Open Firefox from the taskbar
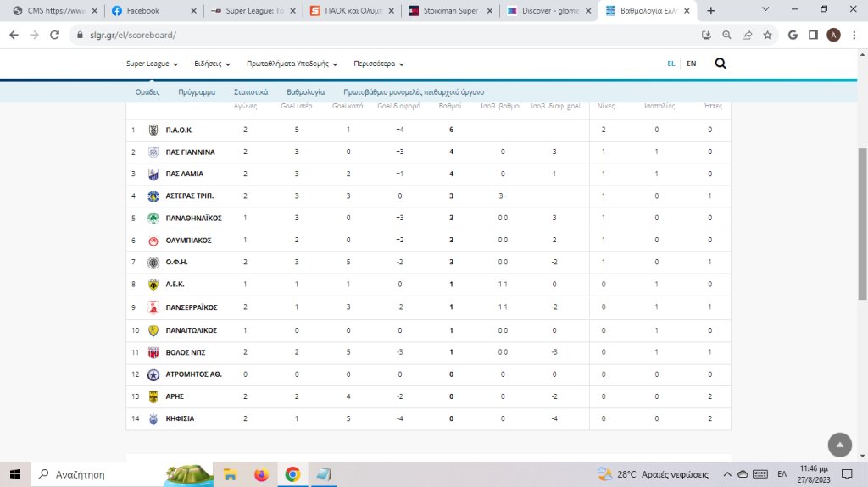This screenshot has width=868, height=487. [x=261, y=474]
